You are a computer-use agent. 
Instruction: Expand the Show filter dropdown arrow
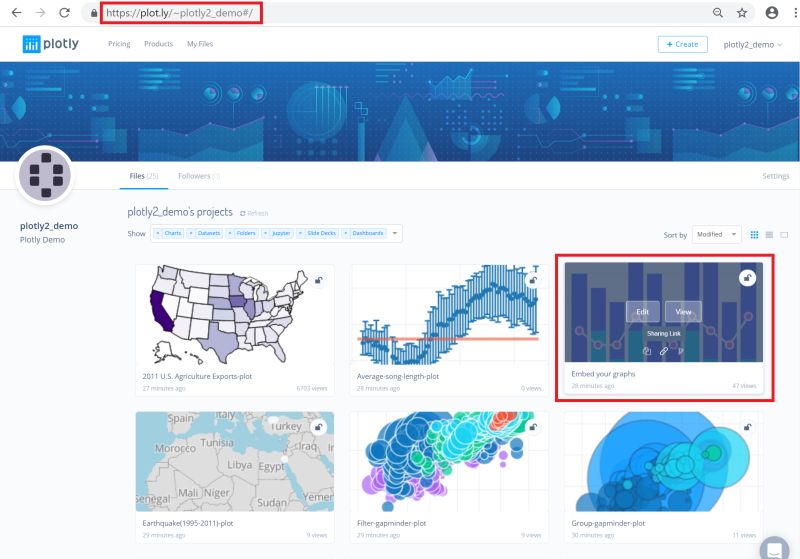pyautogui.click(x=394, y=233)
